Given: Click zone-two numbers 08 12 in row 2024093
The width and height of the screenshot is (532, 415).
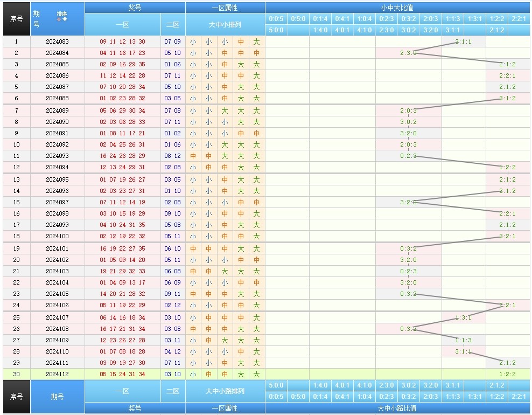Looking at the screenshot, I should tap(173, 156).
